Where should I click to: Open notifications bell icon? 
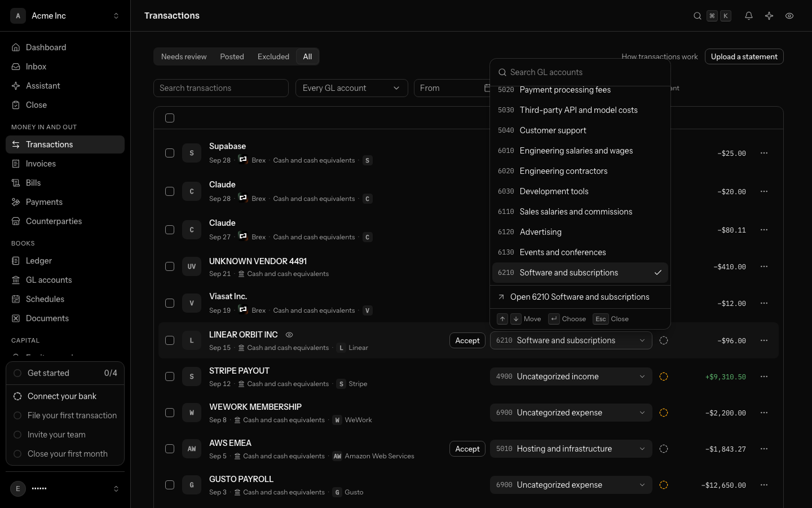[x=749, y=16]
